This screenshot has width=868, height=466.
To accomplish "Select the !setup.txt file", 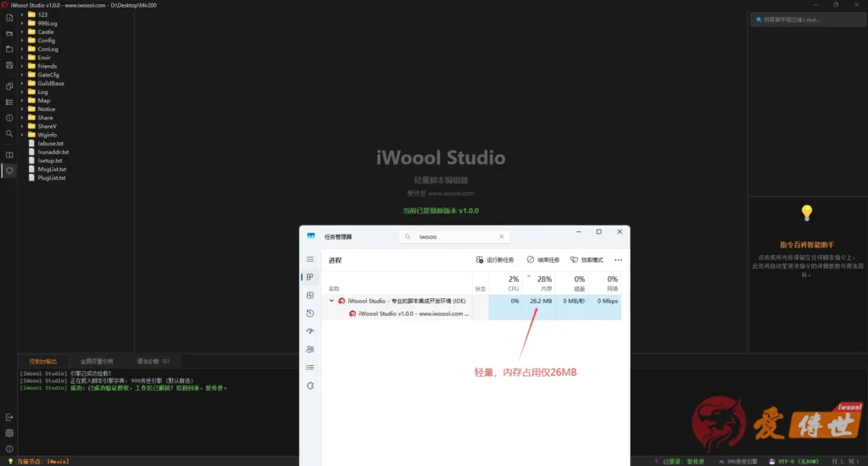I will click(50, 161).
